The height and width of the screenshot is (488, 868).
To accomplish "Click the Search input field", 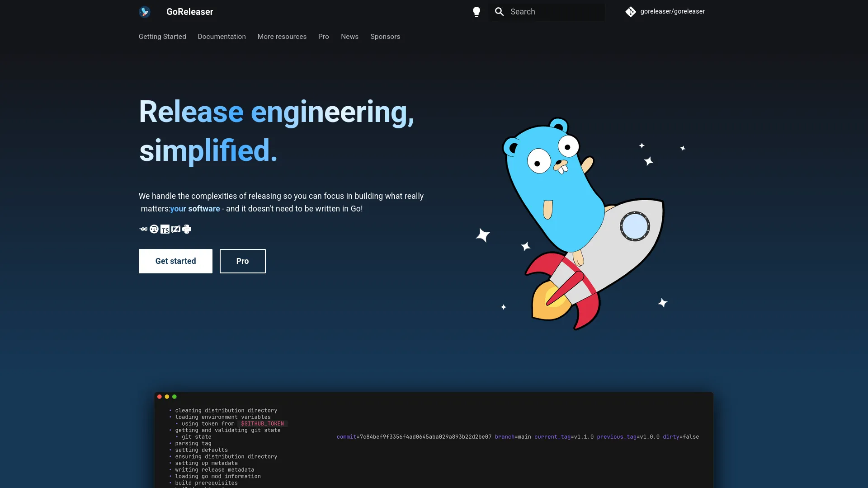I will pos(547,12).
